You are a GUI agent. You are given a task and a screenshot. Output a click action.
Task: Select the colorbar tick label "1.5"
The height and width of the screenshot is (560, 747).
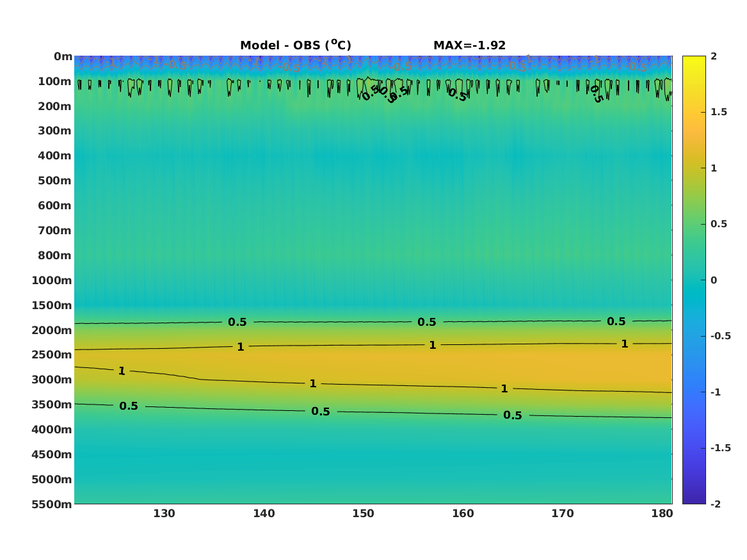(719, 112)
